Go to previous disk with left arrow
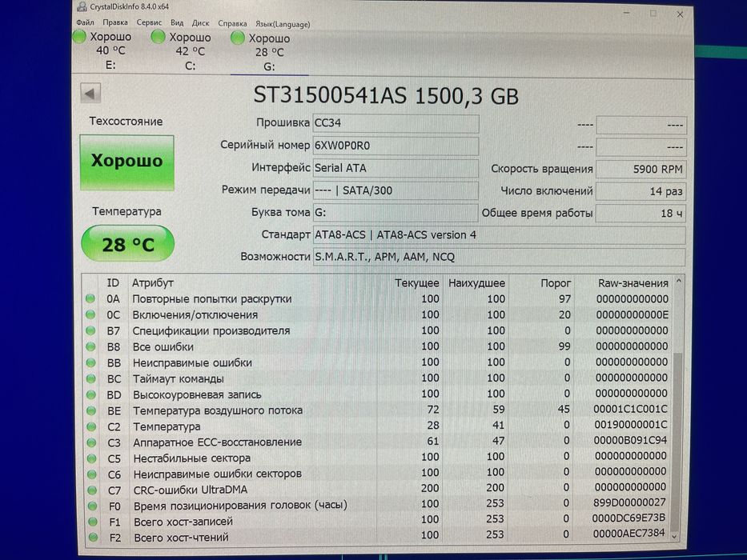 pos(90,94)
